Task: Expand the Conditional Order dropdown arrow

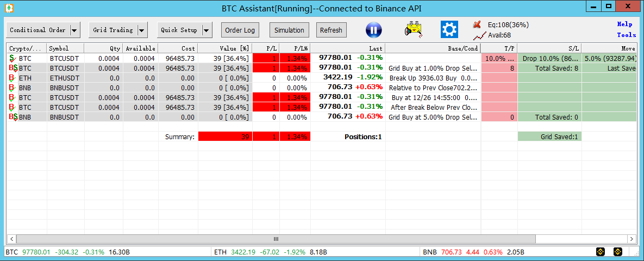Action: click(74, 30)
